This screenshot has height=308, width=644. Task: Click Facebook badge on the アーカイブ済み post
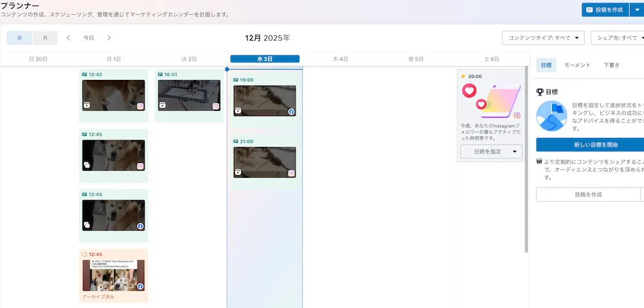[x=140, y=286]
